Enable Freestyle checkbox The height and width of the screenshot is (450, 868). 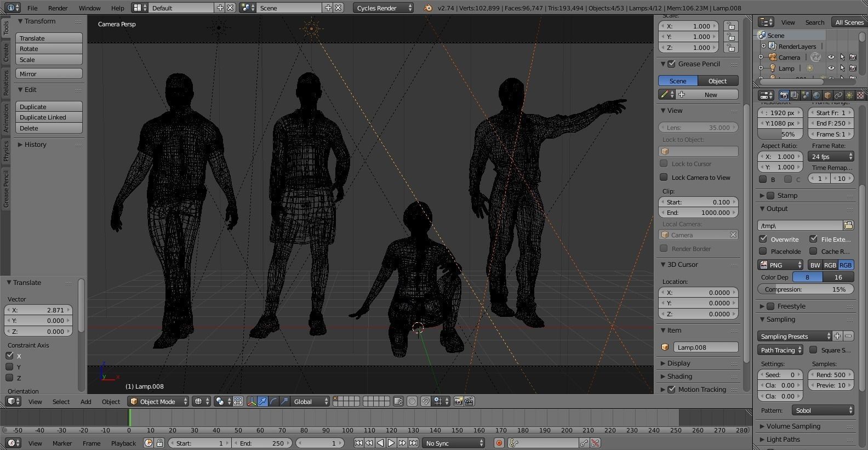pyautogui.click(x=770, y=306)
